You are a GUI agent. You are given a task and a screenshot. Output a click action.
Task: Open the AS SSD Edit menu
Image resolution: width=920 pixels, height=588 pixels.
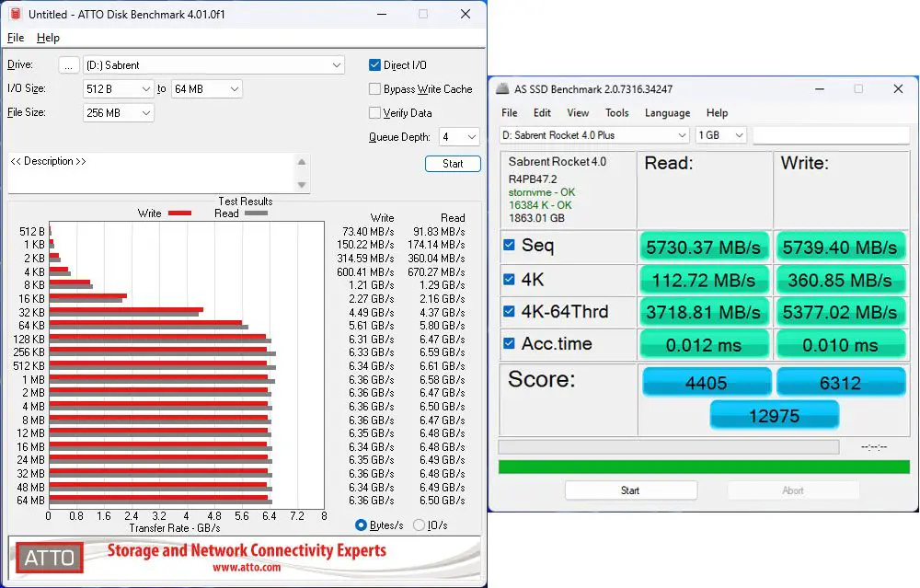coord(542,112)
